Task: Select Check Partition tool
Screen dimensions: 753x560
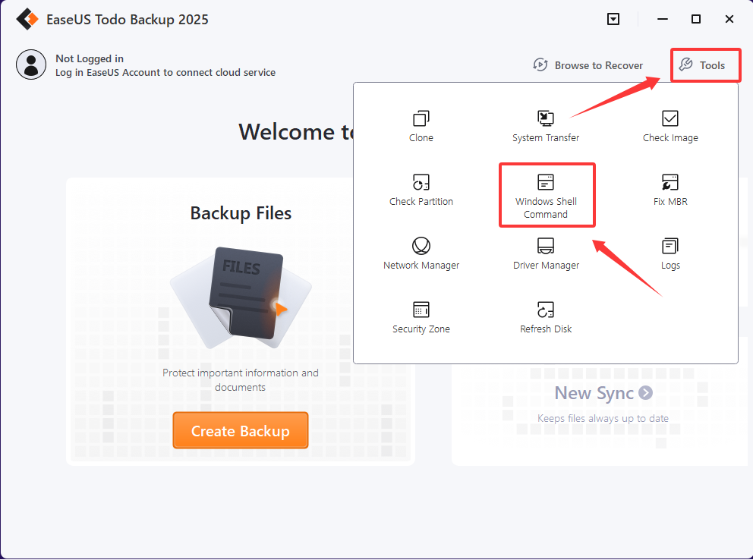Action: (421, 190)
